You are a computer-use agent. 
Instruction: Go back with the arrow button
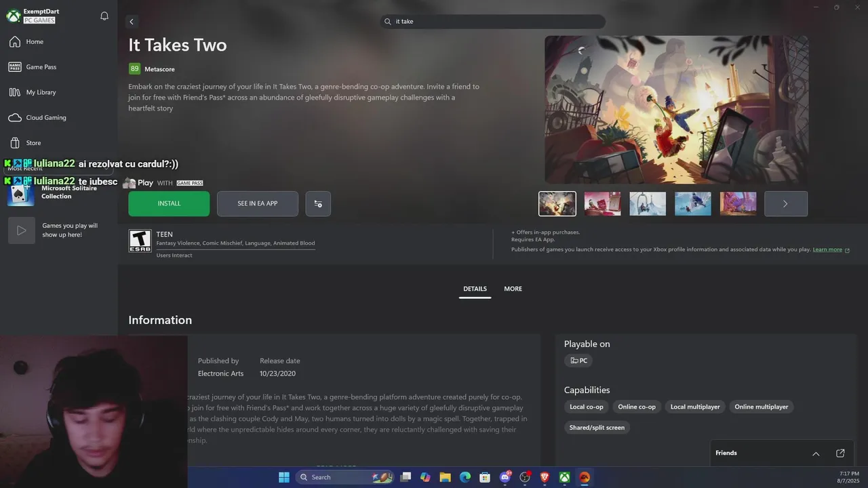click(x=132, y=22)
